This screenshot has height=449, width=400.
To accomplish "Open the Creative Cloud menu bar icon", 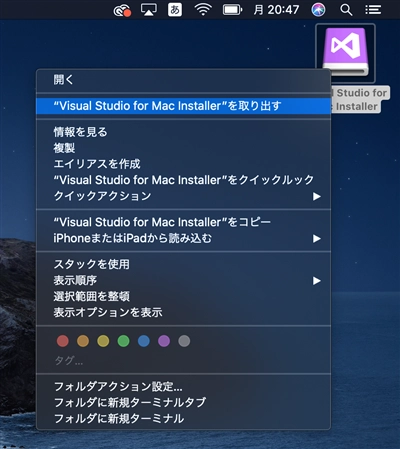I will click(122, 10).
